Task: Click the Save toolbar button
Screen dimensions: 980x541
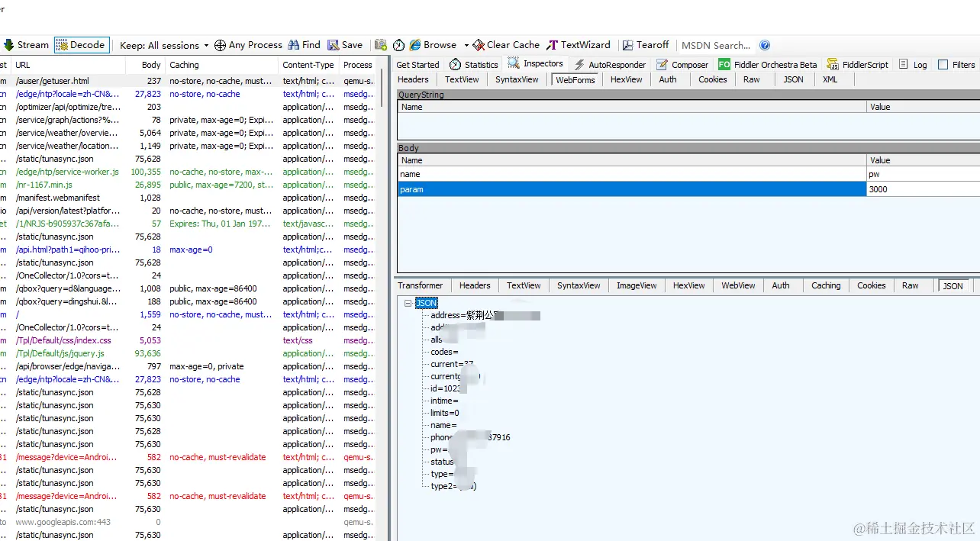Action: click(x=345, y=45)
